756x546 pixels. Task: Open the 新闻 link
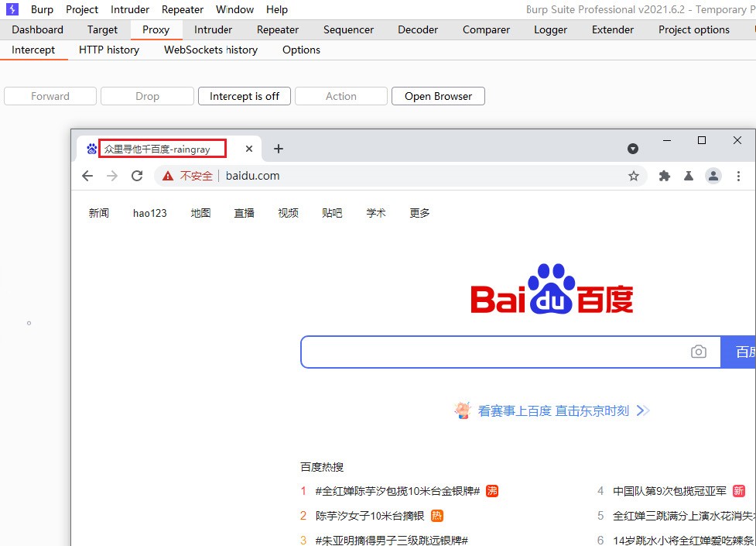[x=99, y=213]
